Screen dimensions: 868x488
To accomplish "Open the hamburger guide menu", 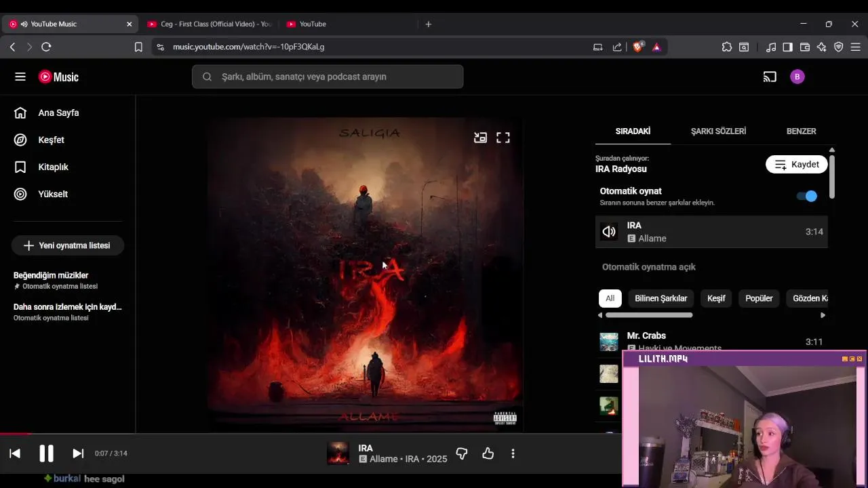I will [20, 77].
